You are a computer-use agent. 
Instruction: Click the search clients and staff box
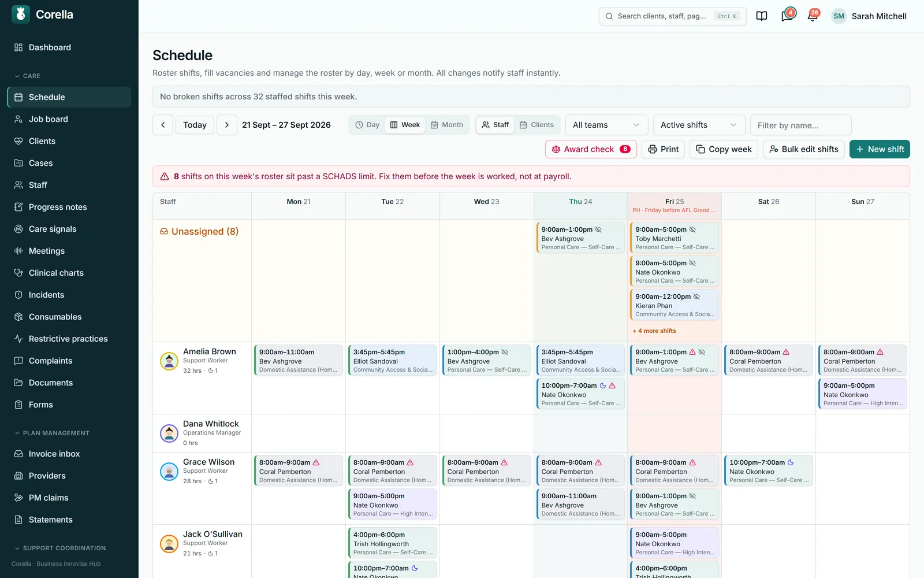point(672,16)
